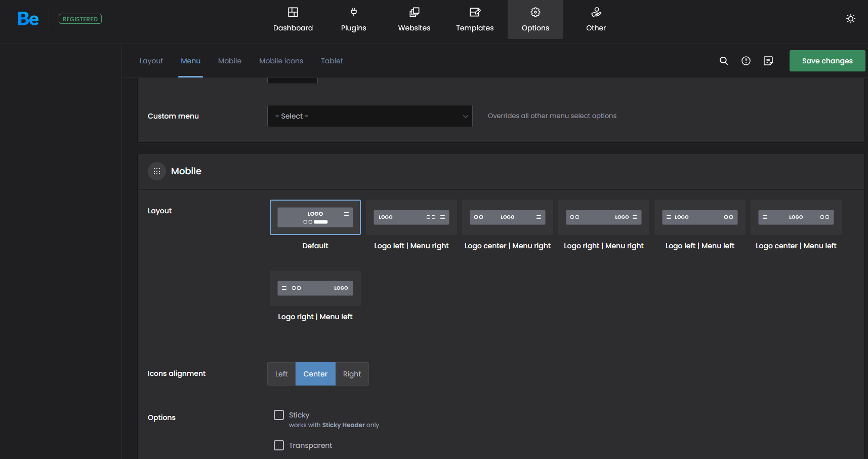The height and width of the screenshot is (459, 868).
Task: Set icons alignment to Center
Action: click(x=315, y=374)
